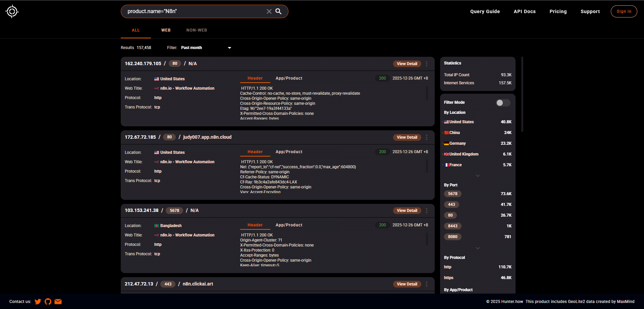644x309 pixels.
Task: Filter by port 8080 badge
Action: click(x=453, y=237)
